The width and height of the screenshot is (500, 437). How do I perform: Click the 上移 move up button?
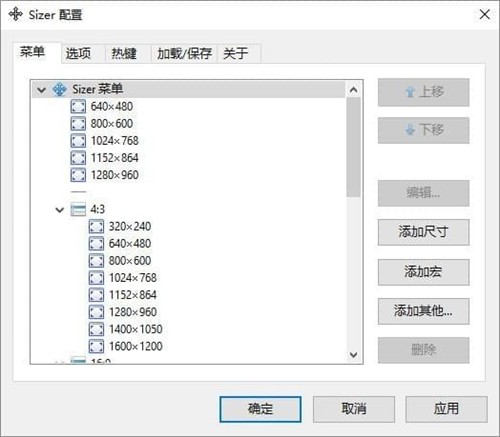pos(423,92)
